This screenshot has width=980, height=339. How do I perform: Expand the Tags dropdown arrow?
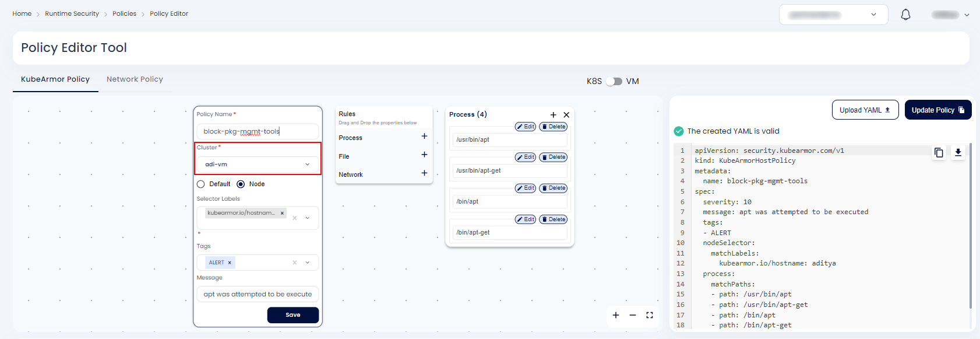coord(308,263)
